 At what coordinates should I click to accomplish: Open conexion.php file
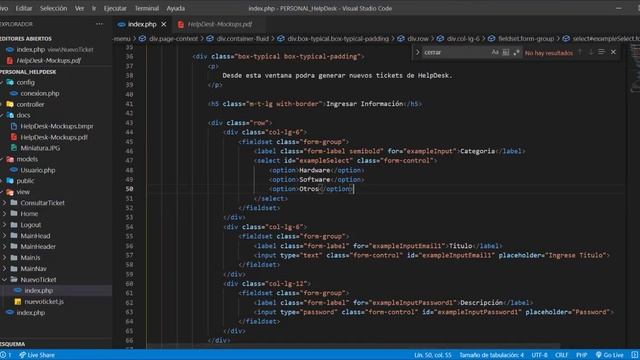tap(40, 93)
